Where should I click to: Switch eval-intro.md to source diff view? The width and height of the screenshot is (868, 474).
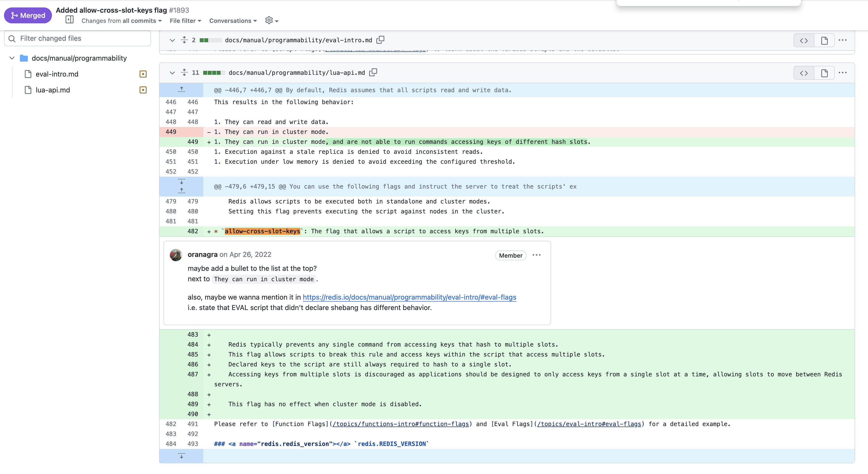[804, 40]
